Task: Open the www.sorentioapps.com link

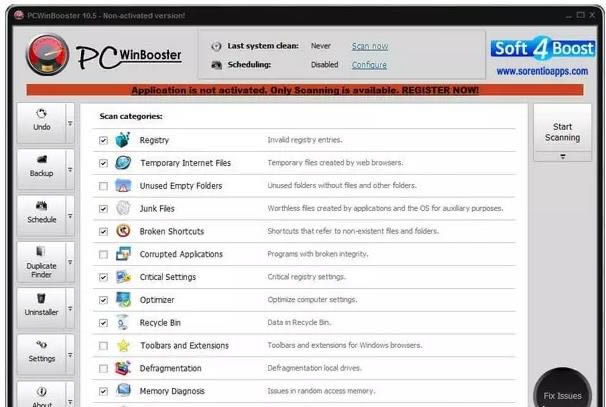Action: (542, 71)
